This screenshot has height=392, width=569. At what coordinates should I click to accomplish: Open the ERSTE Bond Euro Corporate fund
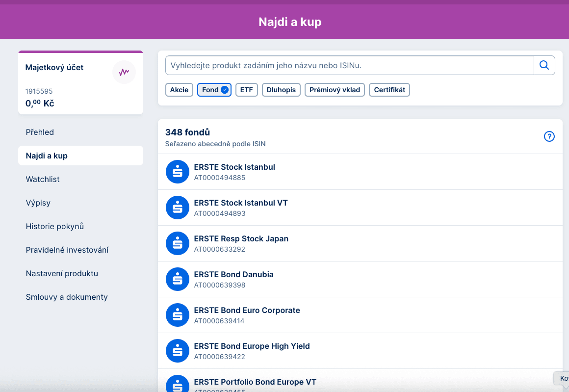tap(360, 315)
